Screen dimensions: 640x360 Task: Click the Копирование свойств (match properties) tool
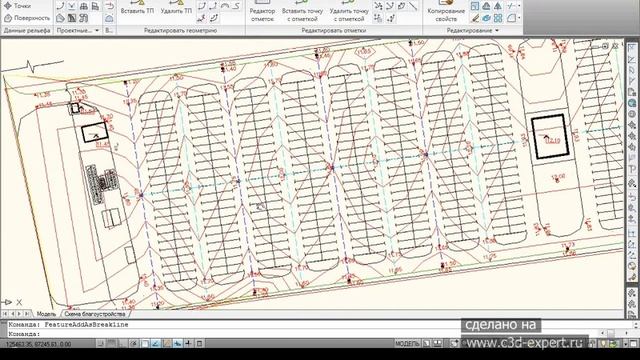tap(446, 11)
